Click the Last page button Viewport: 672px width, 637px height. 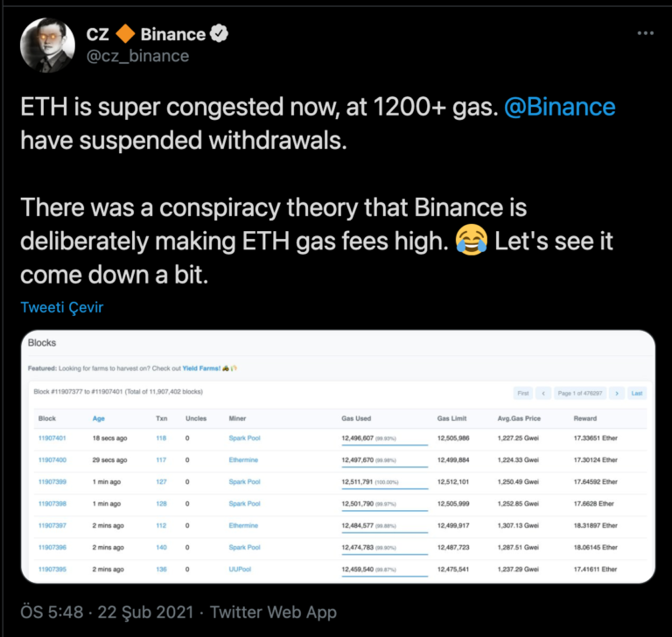(x=637, y=393)
